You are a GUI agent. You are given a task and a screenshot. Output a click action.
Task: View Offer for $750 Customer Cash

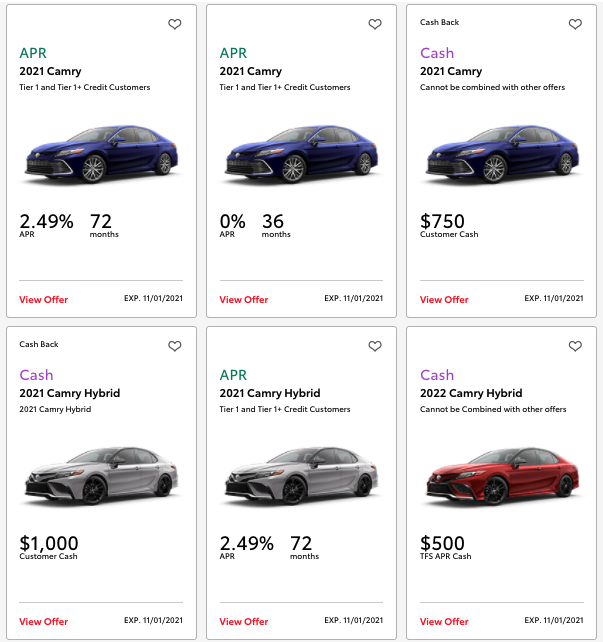[x=444, y=299]
